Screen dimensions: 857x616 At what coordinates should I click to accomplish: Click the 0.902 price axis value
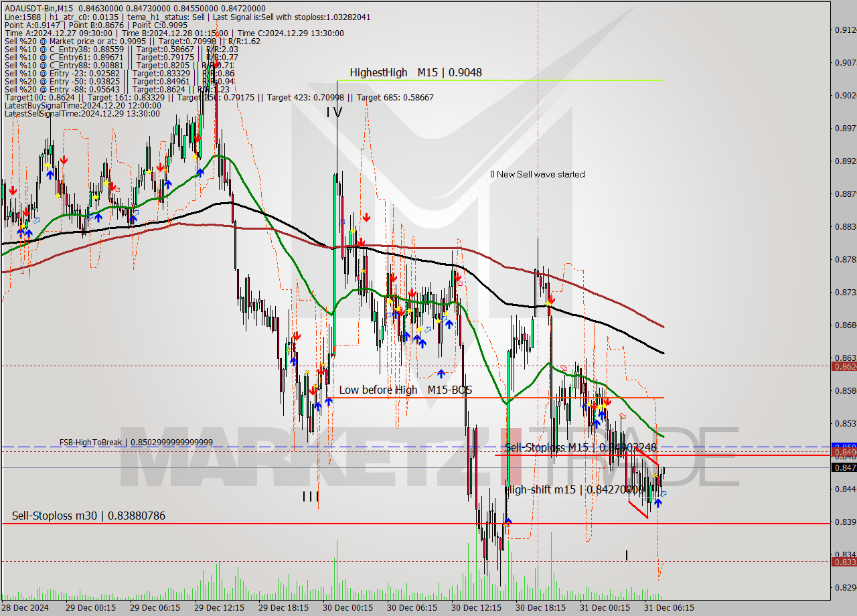845,95
